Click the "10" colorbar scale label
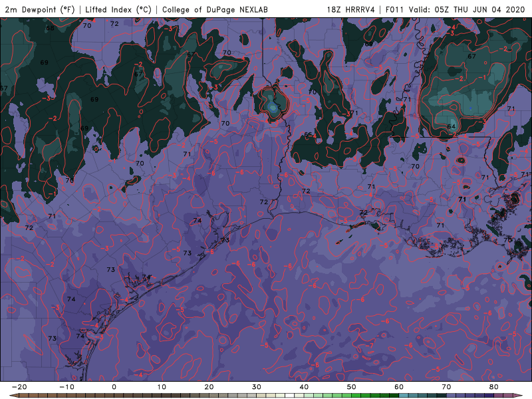532x399 pixels. (162, 387)
